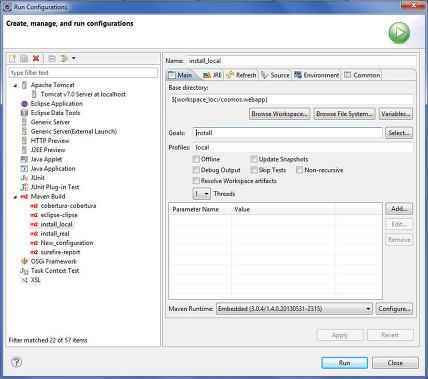Image resolution: width=428 pixels, height=379 pixels.
Task: Switch to the JRE tab
Action: (213, 75)
